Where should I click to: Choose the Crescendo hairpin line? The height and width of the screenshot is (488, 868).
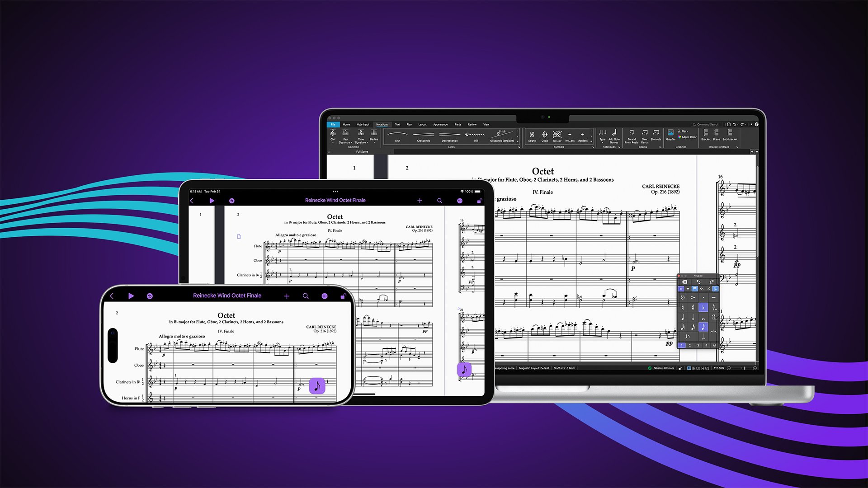pyautogui.click(x=424, y=136)
